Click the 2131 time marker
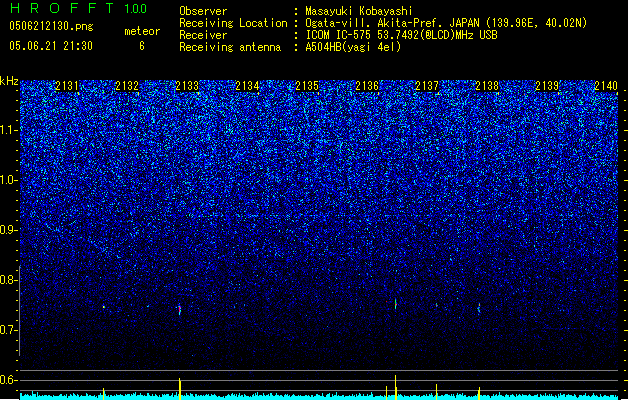629x400 pixels. click(x=67, y=86)
